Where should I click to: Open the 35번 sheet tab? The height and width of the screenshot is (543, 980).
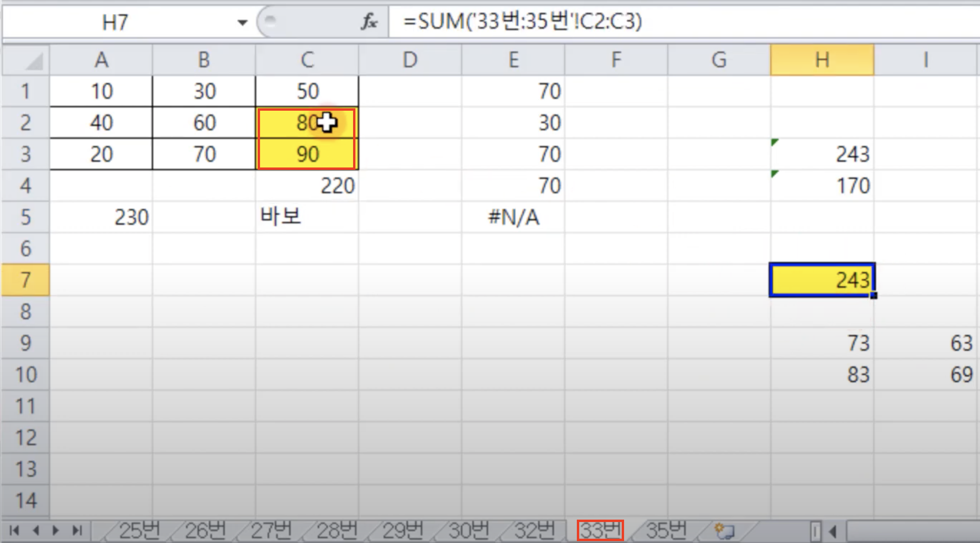tap(666, 531)
